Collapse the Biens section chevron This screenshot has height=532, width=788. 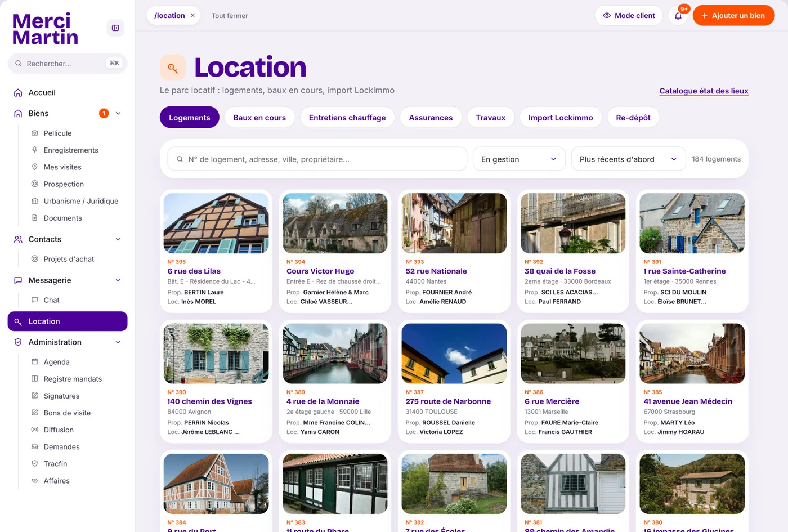(x=118, y=113)
